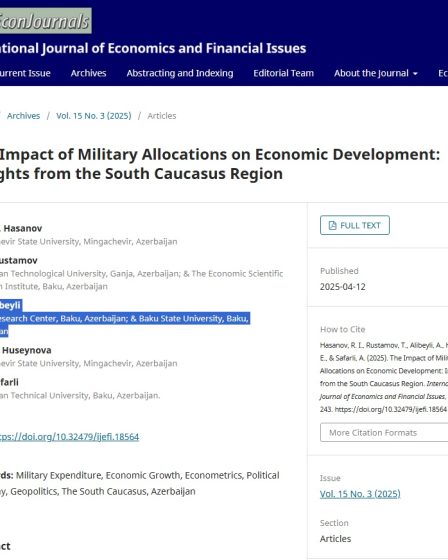The width and height of the screenshot is (448, 560).
Task: Click the PDF icon in Full Text button
Action: [332, 225]
